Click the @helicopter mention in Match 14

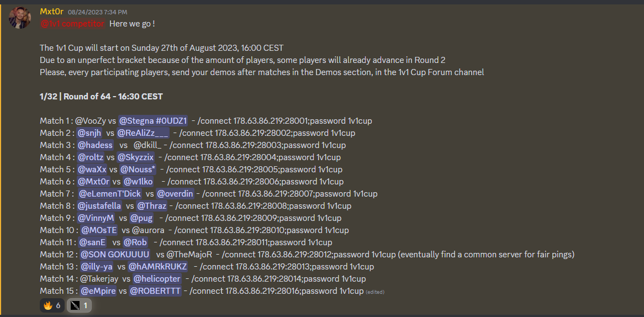pos(157,278)
